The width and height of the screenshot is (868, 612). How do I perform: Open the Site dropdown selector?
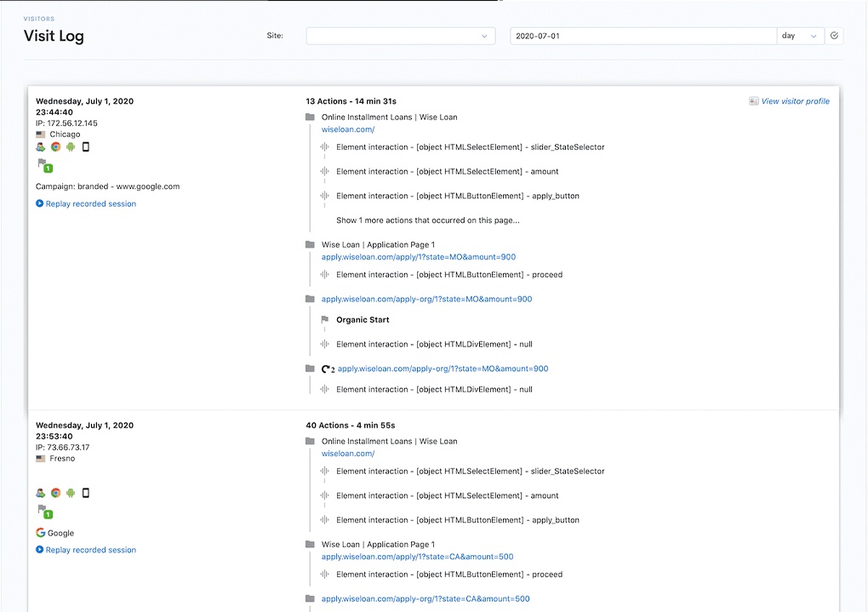400,36
